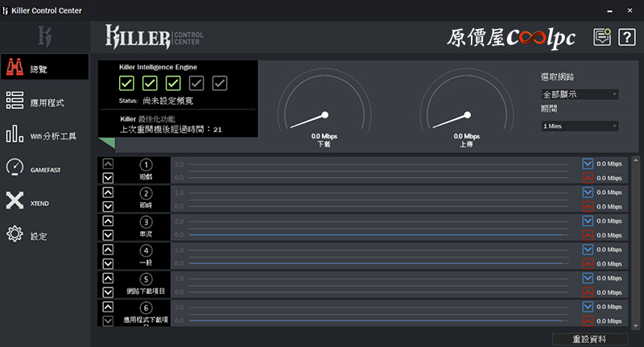The height and width of the screenshot is (347, 644).
Task: Toggle upload red arrow for priority 5
Action: point(588,292)
